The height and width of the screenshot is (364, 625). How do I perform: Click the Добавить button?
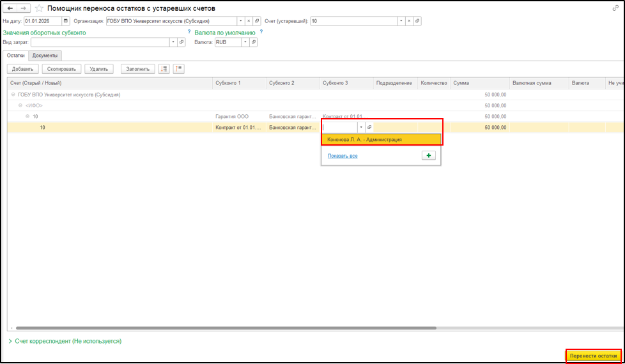[x=23, y=69]
